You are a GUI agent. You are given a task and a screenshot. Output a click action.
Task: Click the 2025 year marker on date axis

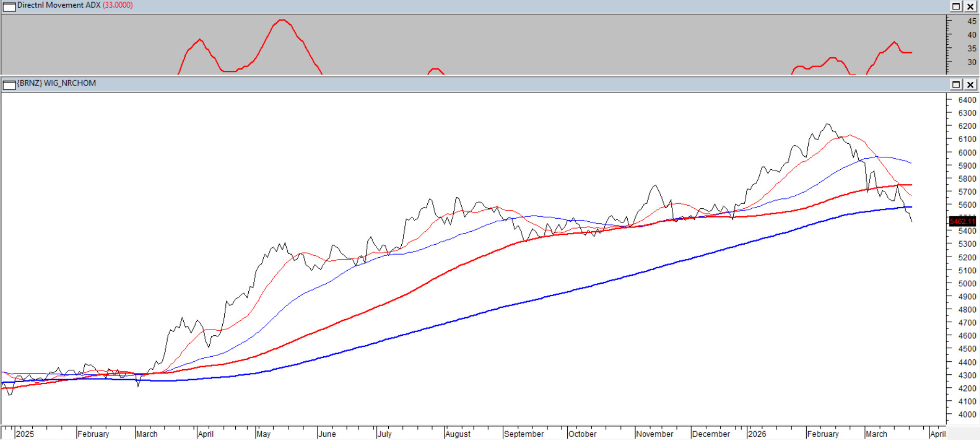click(x=25, y=434)
